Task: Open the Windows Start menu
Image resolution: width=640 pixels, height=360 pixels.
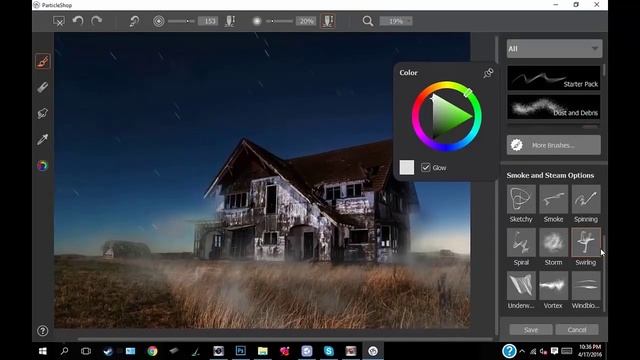Action: click(x=42, y=351)
